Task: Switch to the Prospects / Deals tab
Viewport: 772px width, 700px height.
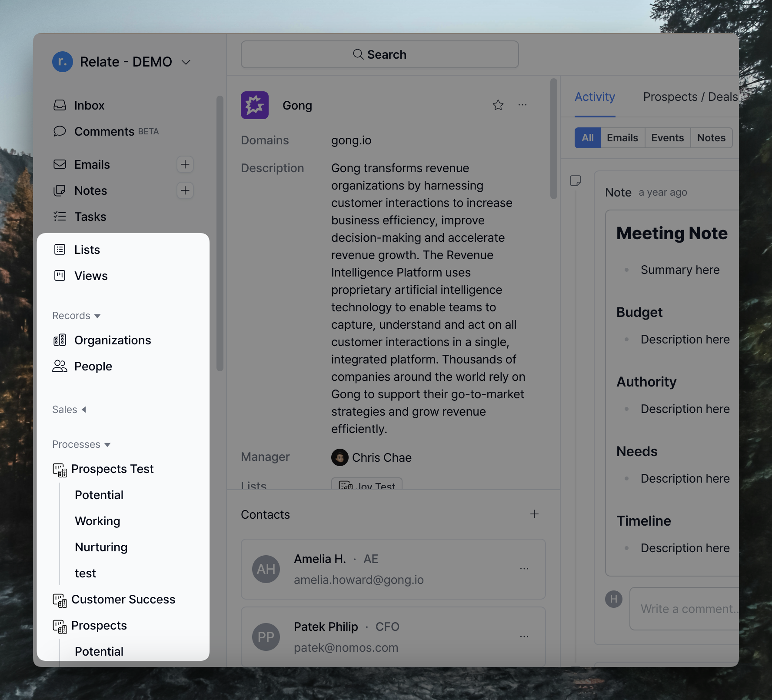Action: (x=690, y=97)
